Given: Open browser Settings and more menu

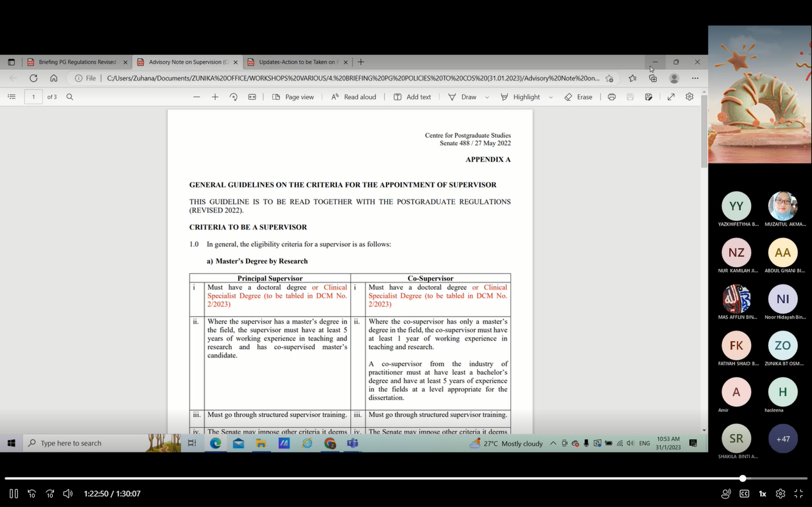Looking at the screenshot, I should coord(695,78).
